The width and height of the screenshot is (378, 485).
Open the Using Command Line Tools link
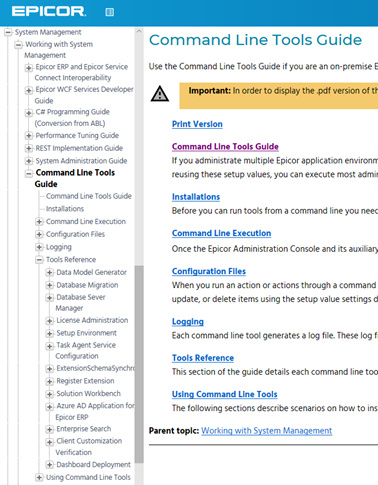point(224,394)
